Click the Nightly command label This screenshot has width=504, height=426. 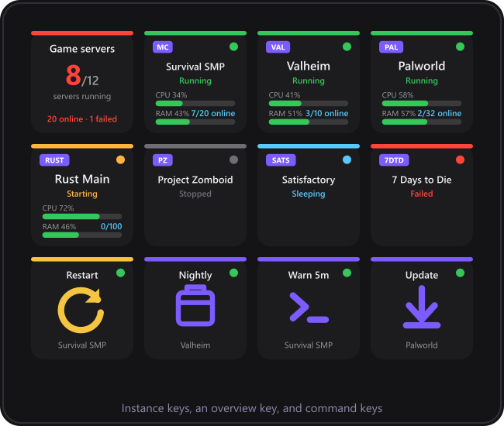195,276
